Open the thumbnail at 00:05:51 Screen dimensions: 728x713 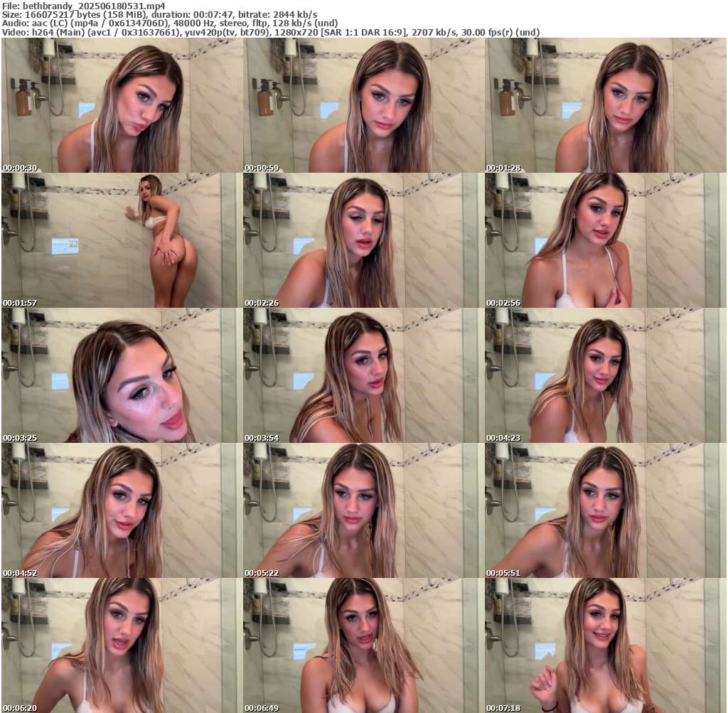point(606,510)
